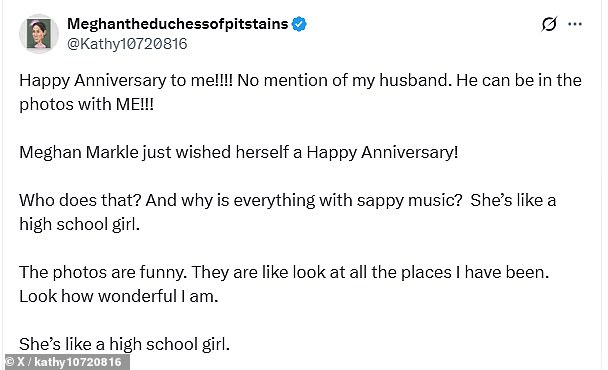
Task: Click the 'photos with ME!!!' line
Action: [x=86, y=104]
